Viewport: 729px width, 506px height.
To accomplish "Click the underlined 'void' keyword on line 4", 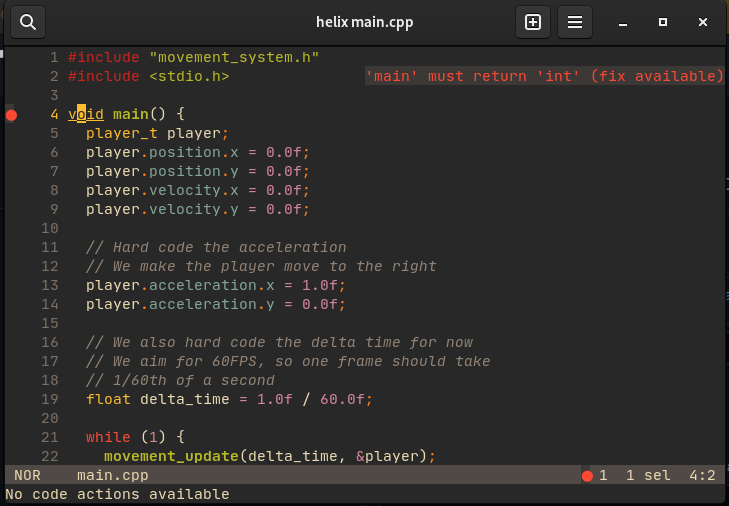I will point(86,114).
